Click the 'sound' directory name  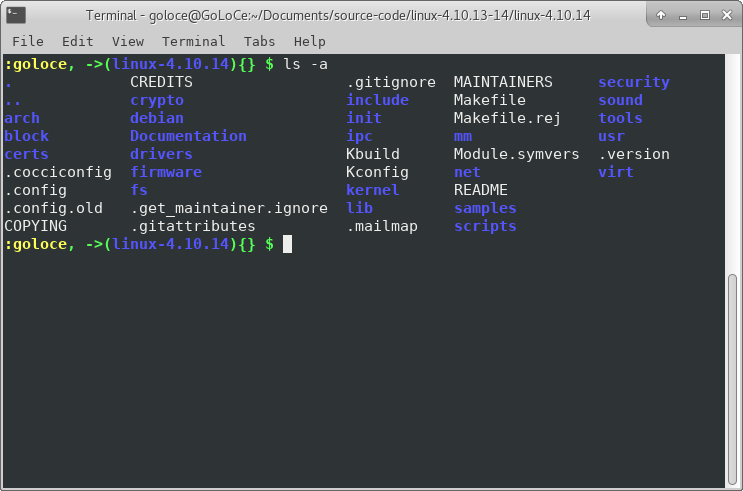tap(620, 100)
